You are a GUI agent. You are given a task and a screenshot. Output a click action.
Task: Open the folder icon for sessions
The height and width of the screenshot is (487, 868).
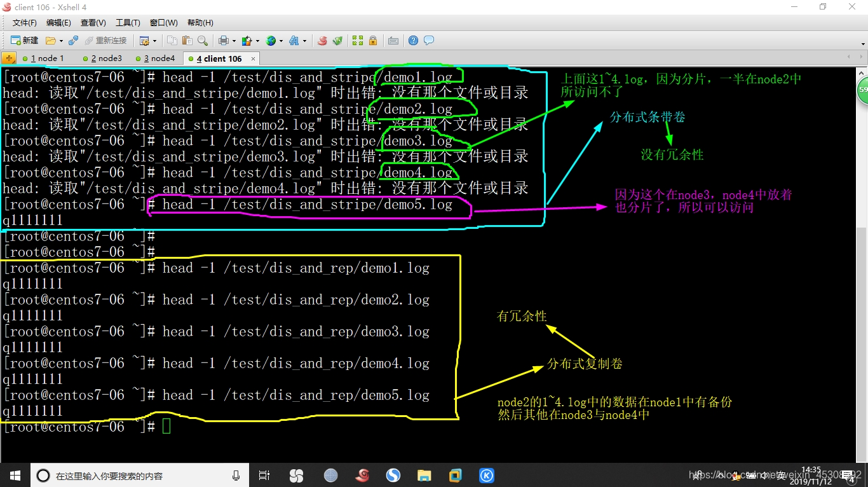point(51,40)
